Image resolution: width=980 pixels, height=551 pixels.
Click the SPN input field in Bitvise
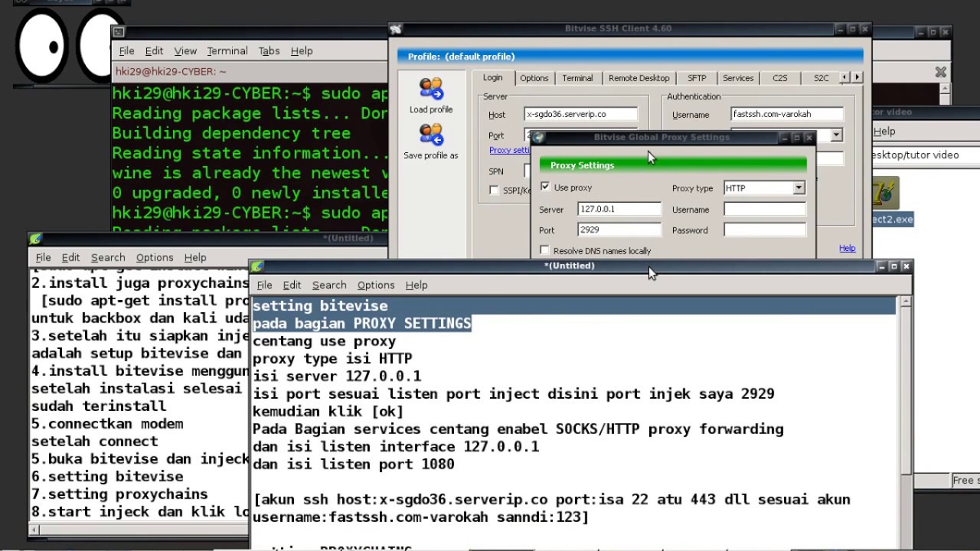click(x=528, y=171)
